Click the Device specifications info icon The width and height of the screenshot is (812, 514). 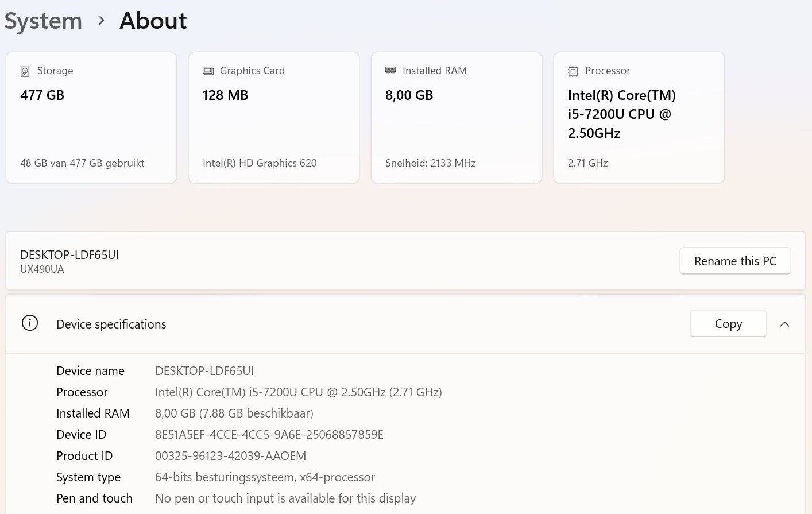click(30, 323)
